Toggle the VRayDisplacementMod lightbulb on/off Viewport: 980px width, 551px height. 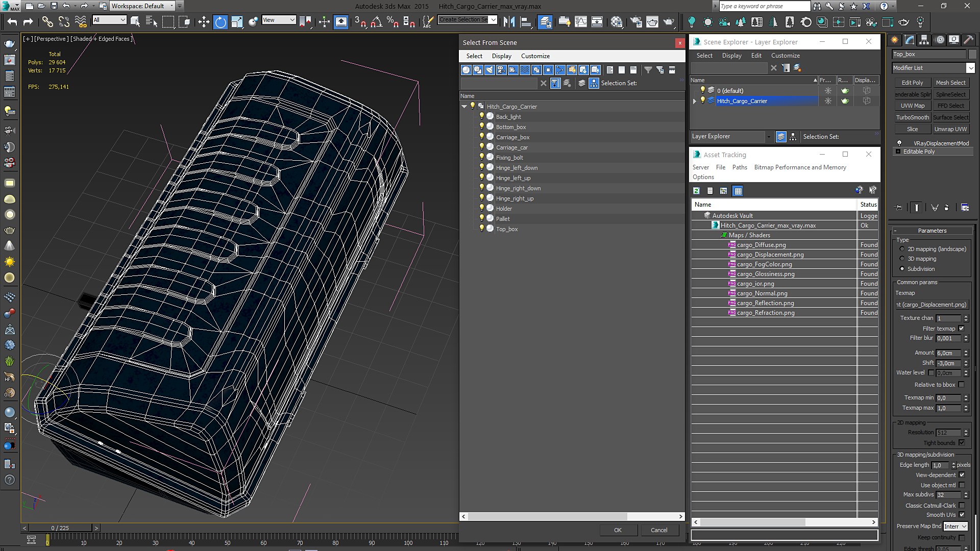(899, 143)
